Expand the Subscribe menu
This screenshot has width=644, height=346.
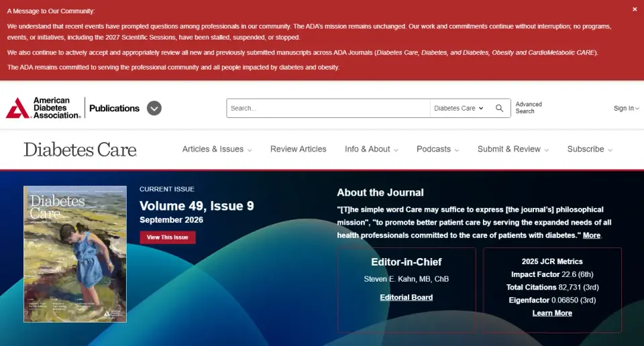pyautogui.click(x=590, y=149)
